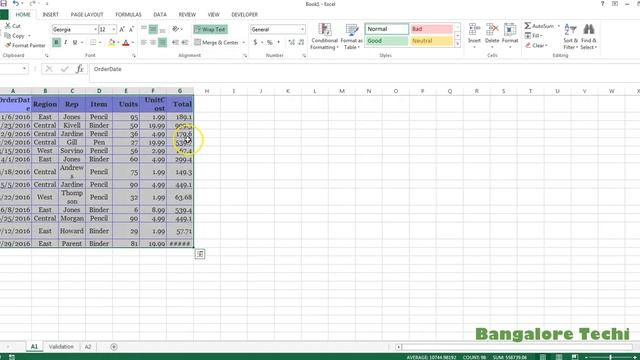Select the Bad cell style
This screenshot has width=640, height=360.
click(431, 29)
